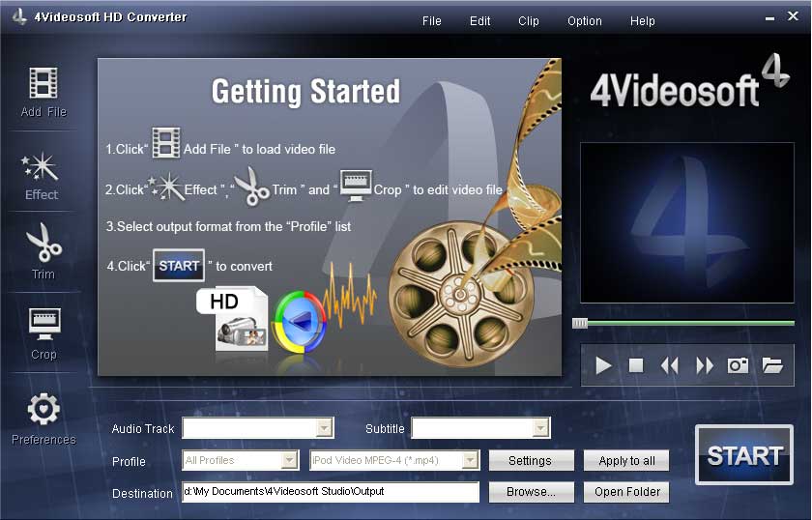Click the Open Folder button
The image size is (812, 520).
(626, 492)
